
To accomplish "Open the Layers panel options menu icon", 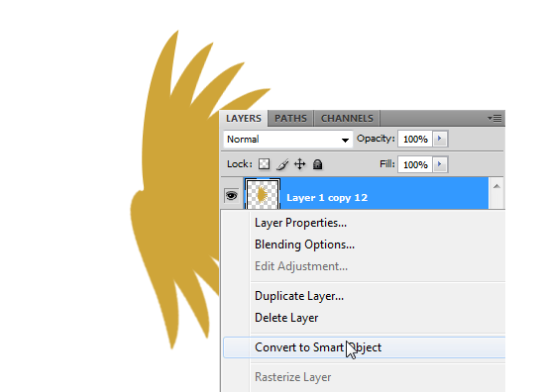I will pos(494,119).
